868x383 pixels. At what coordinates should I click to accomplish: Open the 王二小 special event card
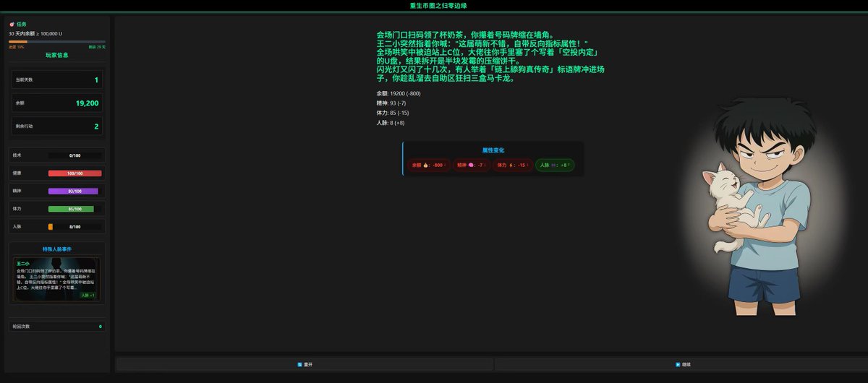(x=57, y=280)
